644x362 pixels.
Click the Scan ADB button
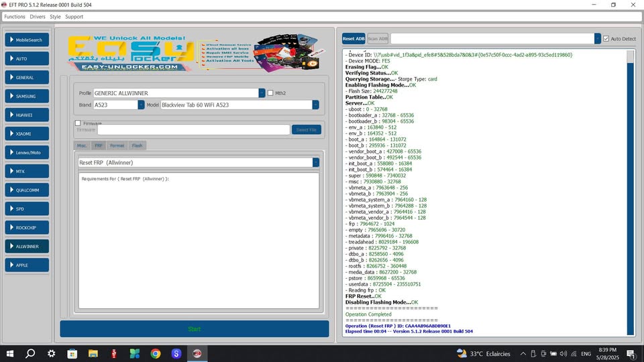pyautogui.click(x=378, y=39)
